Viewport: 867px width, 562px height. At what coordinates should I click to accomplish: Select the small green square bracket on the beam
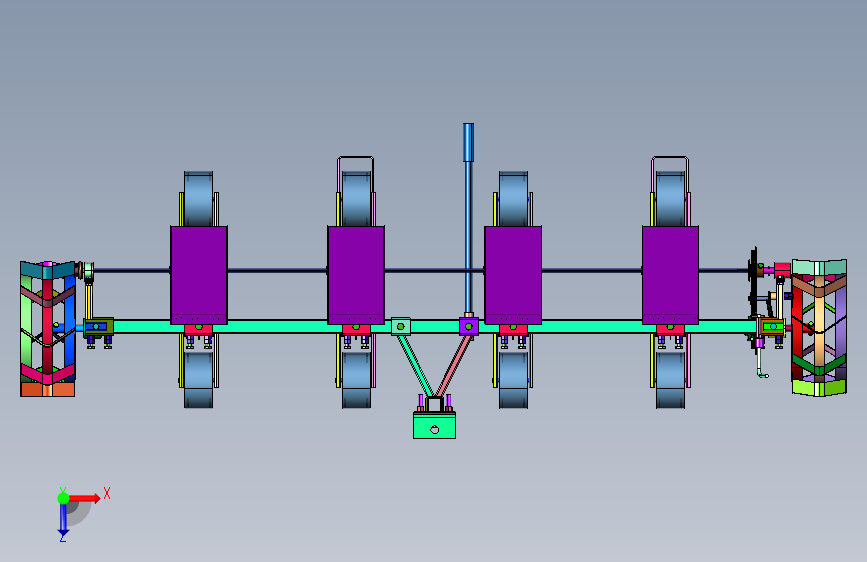(x=401, y=326)
